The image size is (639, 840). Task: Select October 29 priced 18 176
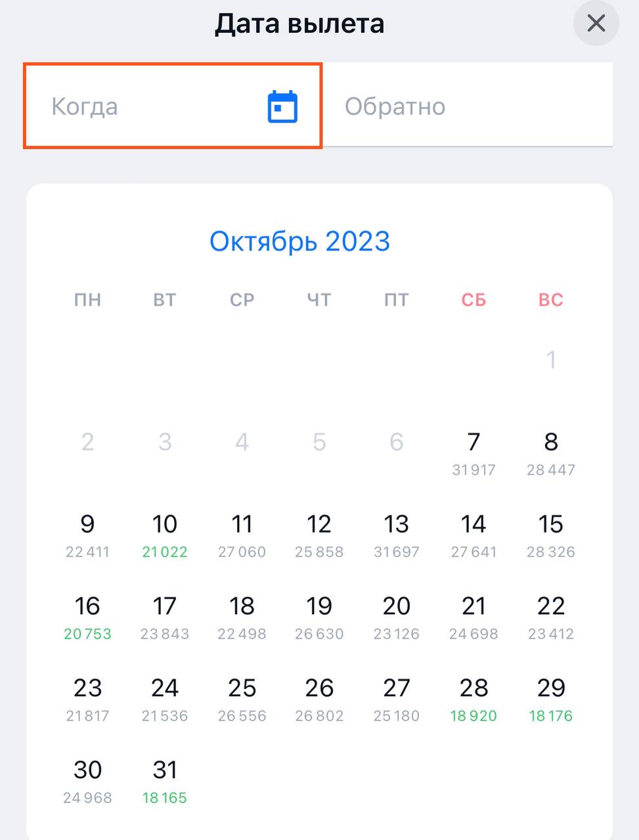click(550, 698)
